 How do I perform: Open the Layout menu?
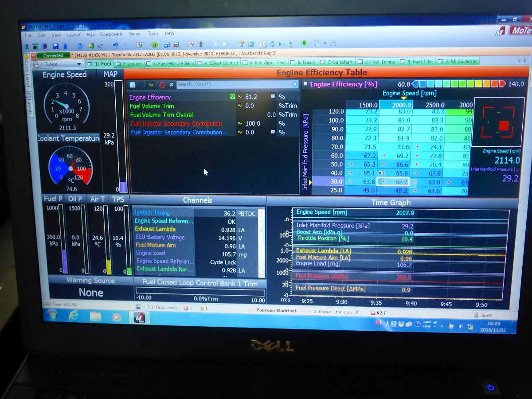pos(74,35)
